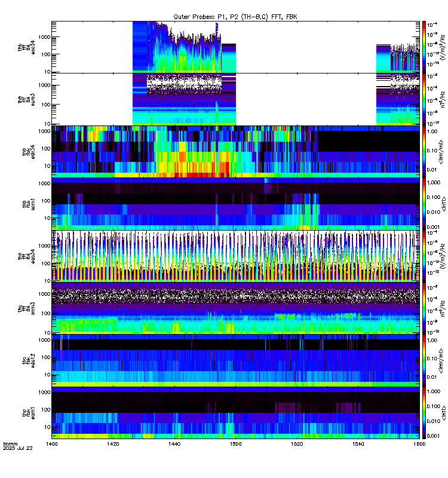This screenshot has height=478, width=448.
Task: Click the "hhmm" axis unit label
Action: [10, 444]
